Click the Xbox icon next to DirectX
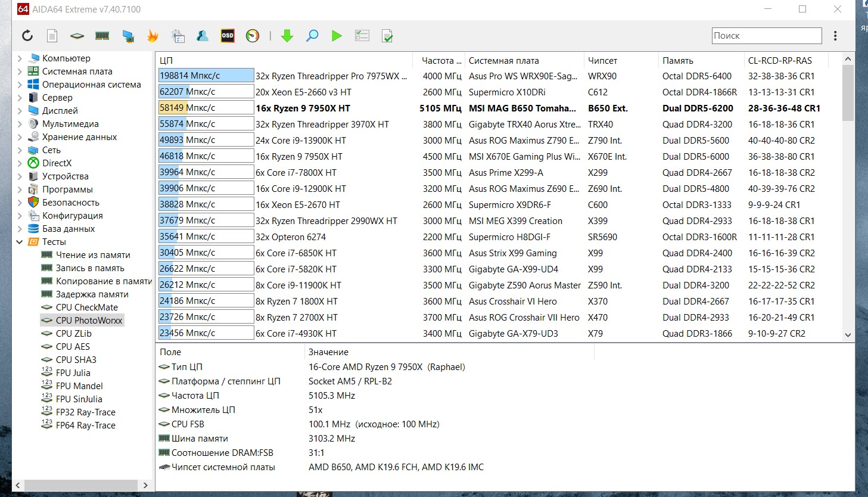The height and width of the screenshot is (497, 868). (x=33, y=163)
